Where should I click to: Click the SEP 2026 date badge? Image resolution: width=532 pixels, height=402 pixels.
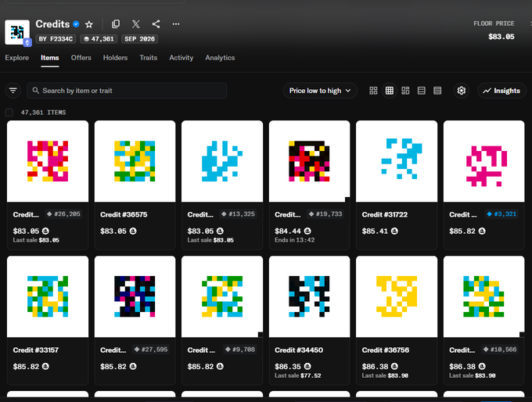pos(139,39)
